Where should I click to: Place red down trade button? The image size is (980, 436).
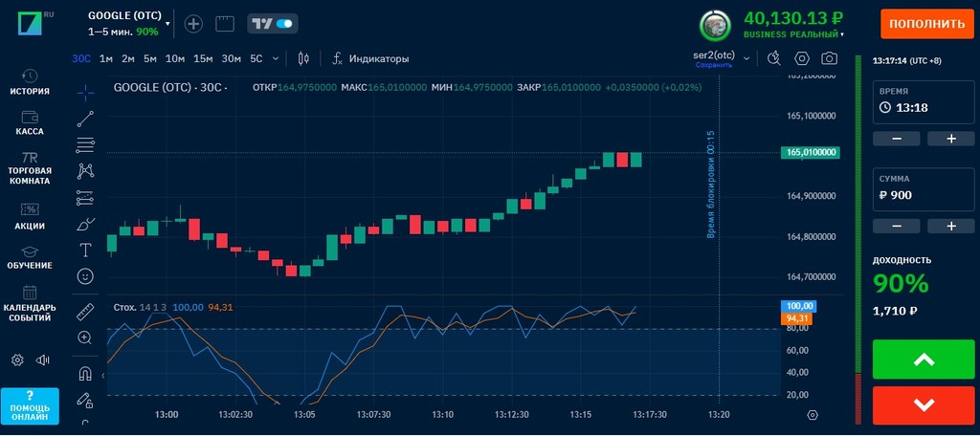point(924,405)
